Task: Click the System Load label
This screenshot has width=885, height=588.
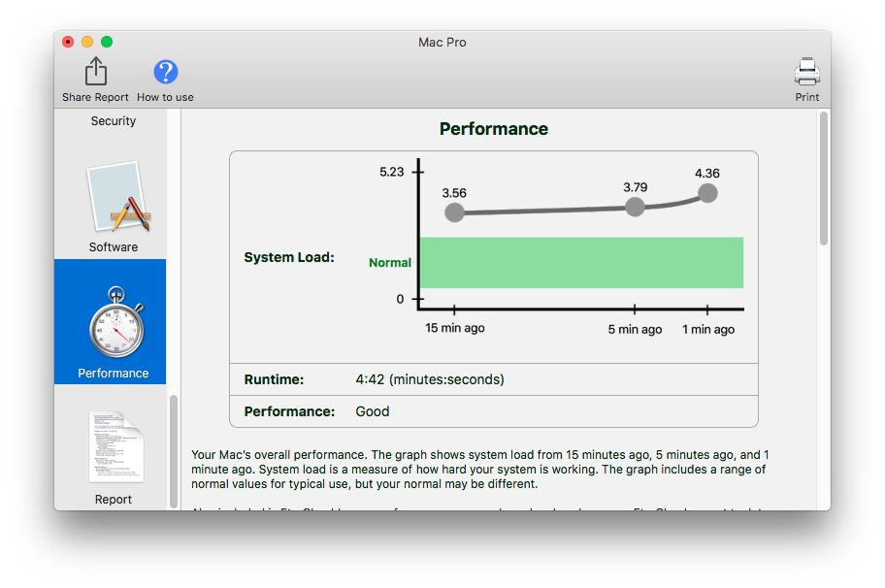Action: pyautogui.click(x=289, y=257)
